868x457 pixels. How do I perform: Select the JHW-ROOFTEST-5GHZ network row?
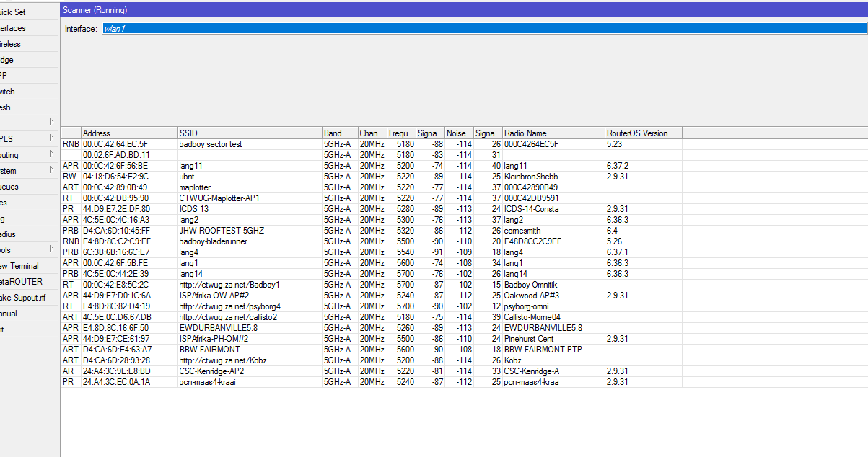tap(222, 231)
